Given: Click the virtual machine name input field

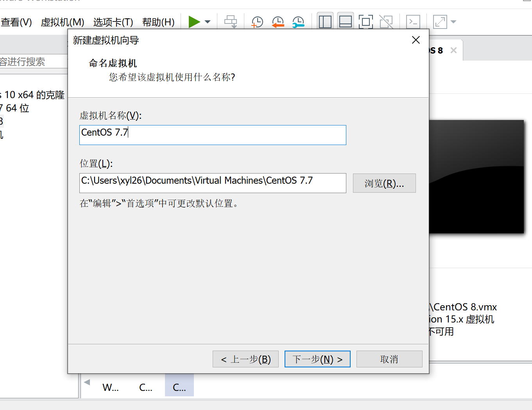Looking at the screenshot, I should [x=213, y=135].
